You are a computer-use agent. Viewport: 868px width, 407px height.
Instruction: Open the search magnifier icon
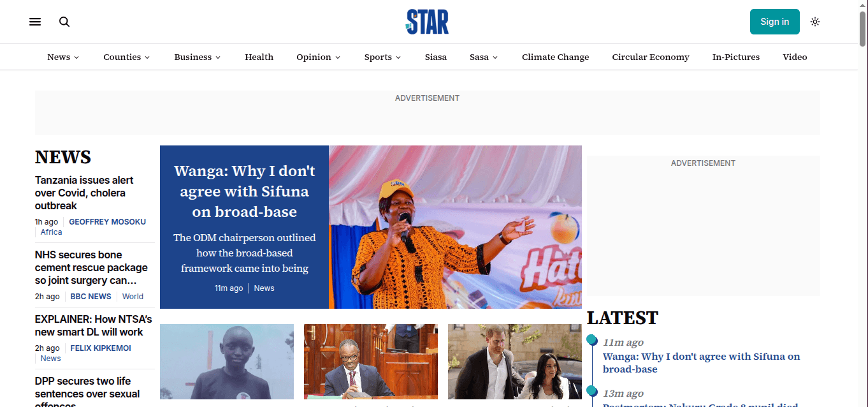[64, 22]
